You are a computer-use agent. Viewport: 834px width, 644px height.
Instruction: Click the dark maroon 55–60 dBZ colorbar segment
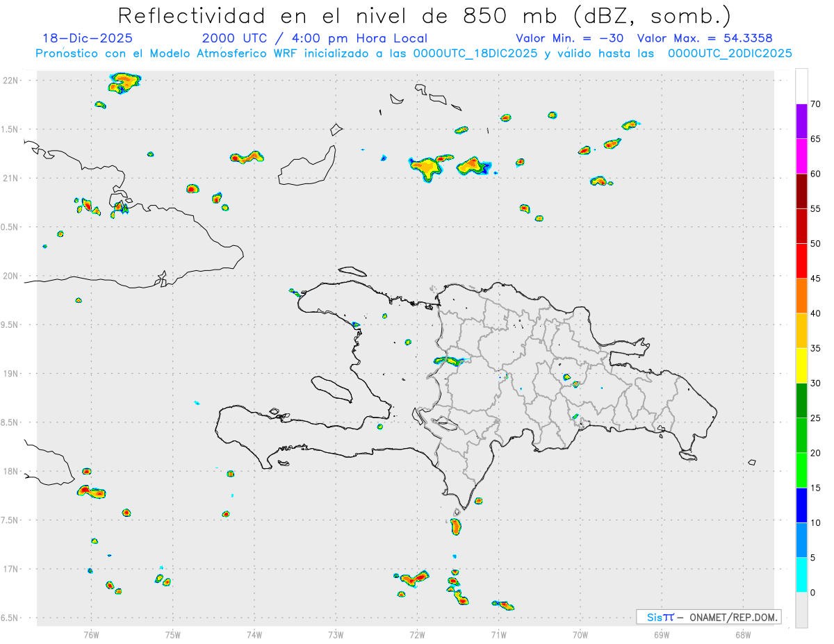click(x=801, y=191)
